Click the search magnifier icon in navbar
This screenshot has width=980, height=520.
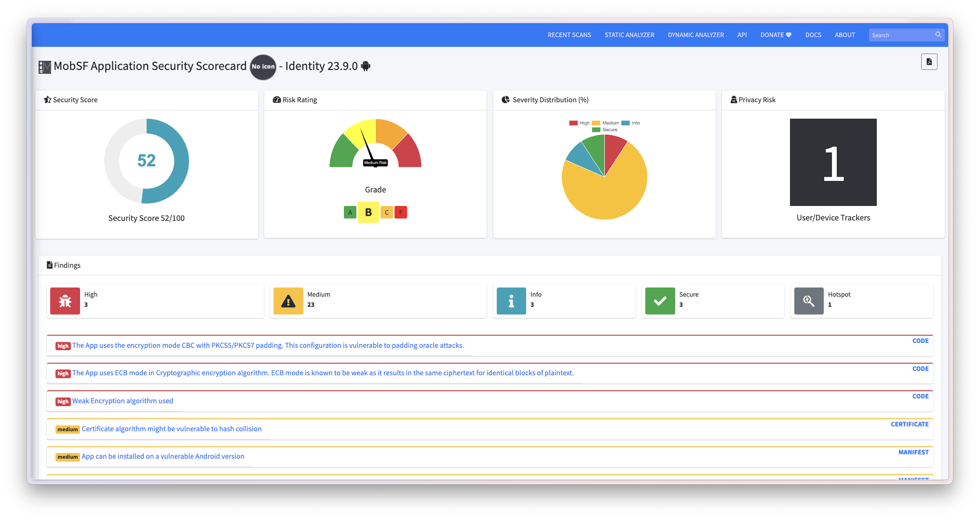click(x=938, y=35)
